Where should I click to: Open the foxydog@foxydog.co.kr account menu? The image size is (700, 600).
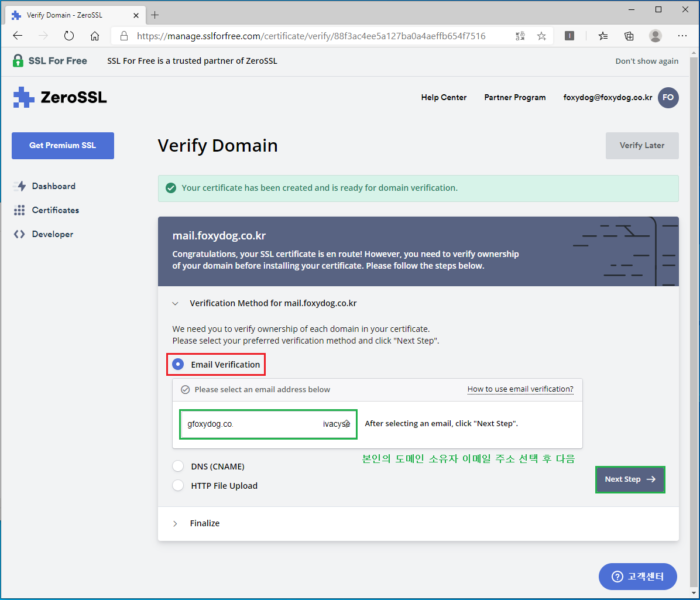click(608, 97)
